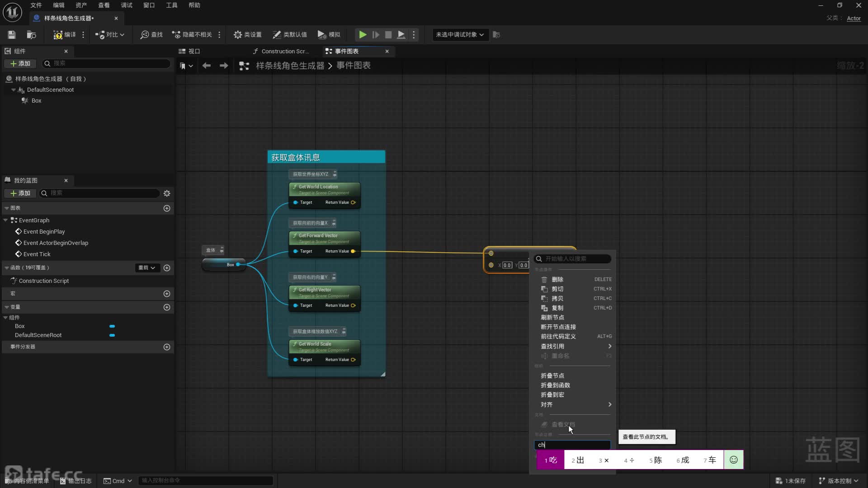
Task: Collapse the DefaultSceneRoot tree node
Action: [14, 90]
